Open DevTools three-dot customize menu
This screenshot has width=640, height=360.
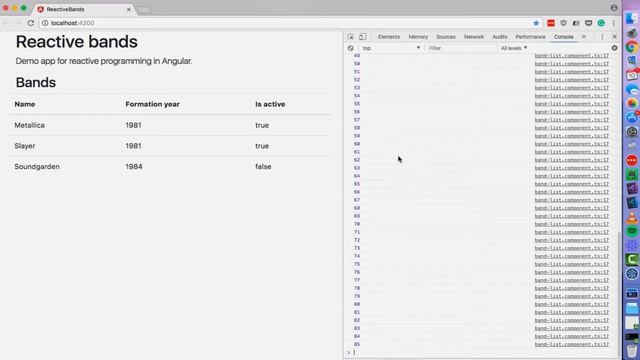coord(602,37)
